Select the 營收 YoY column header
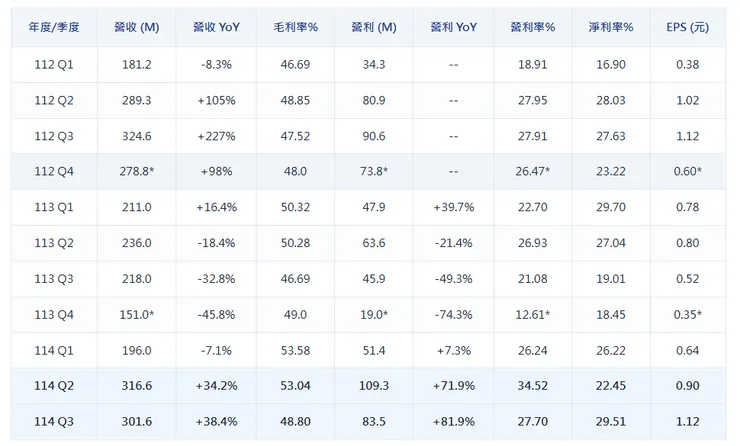Screen dimensions: 740x446 coord(217,27)
